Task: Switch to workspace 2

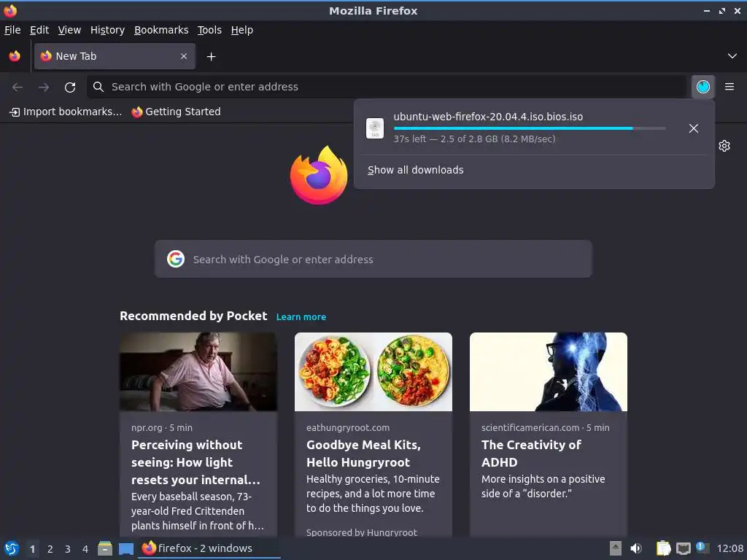Action: [50, 549]
